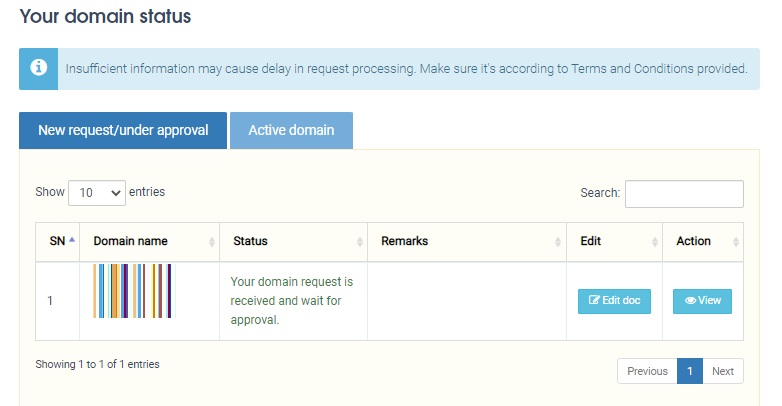The width and height of the screenshot is (782, 406).
Task: Click the View button with eye icon
Action: point(702,300)
